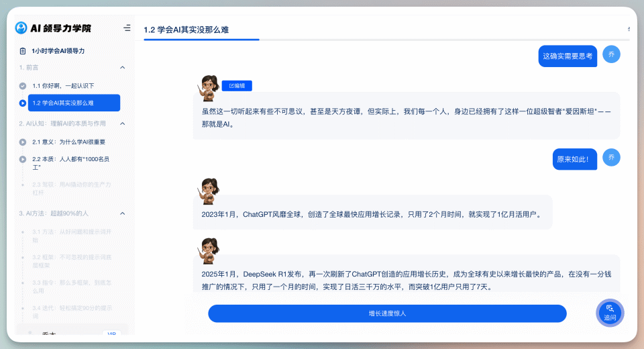Click the teacher avatar above the DeepSeek R1 message

[x=209, y=251]
